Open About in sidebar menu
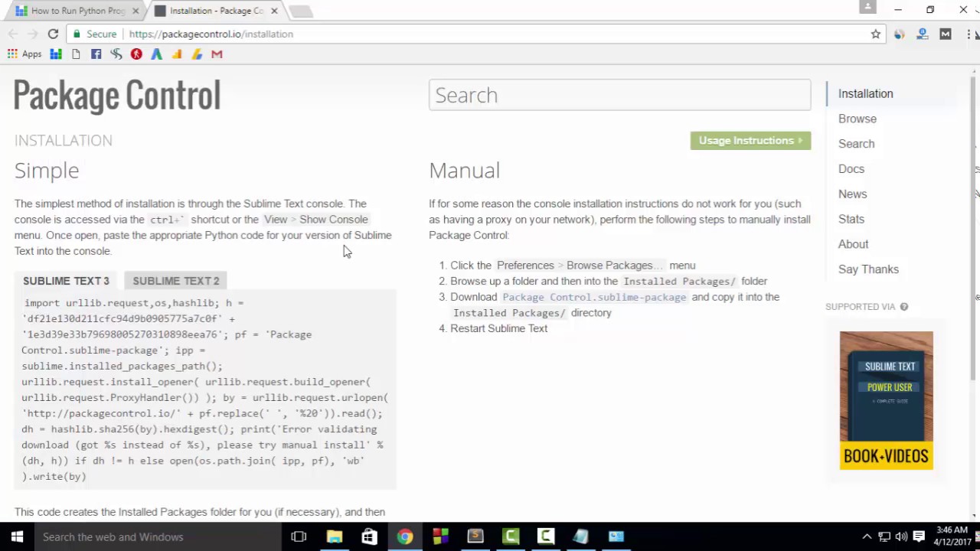The image size is (980, 551). pos(853,244)
